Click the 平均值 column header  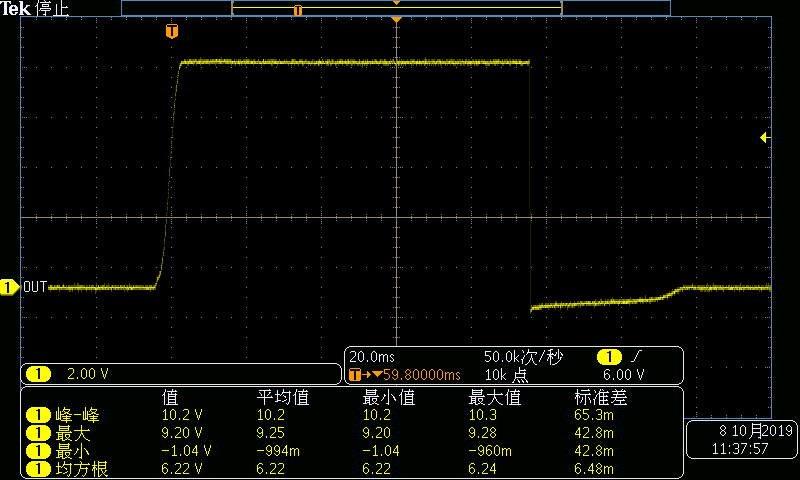283,397
